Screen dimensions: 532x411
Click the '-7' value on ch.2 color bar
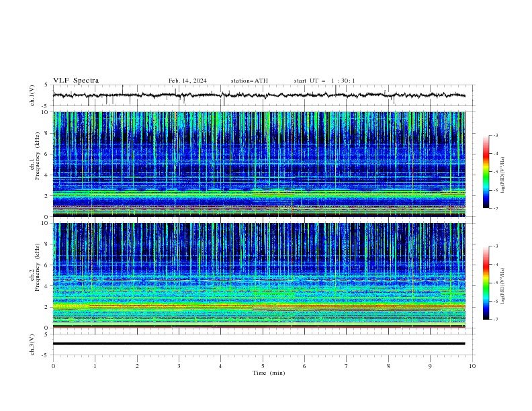pyautogui.click(x=496, y=319)
